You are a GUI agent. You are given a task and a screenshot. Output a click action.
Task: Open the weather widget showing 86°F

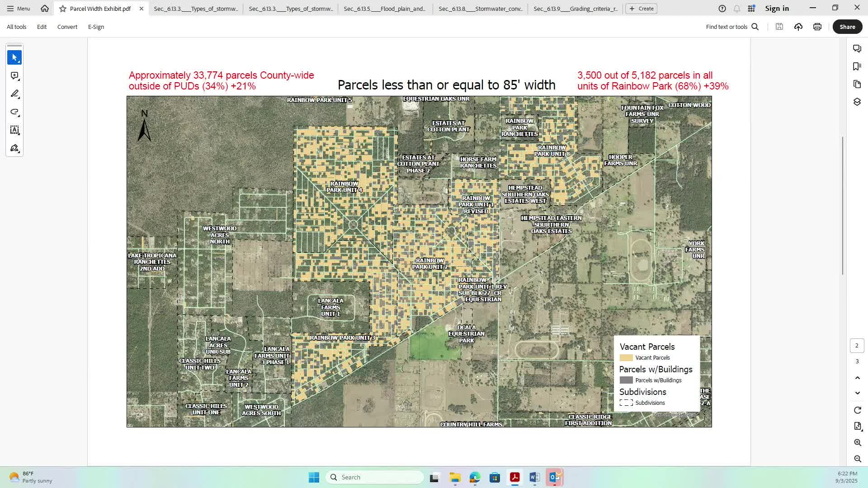31,477
